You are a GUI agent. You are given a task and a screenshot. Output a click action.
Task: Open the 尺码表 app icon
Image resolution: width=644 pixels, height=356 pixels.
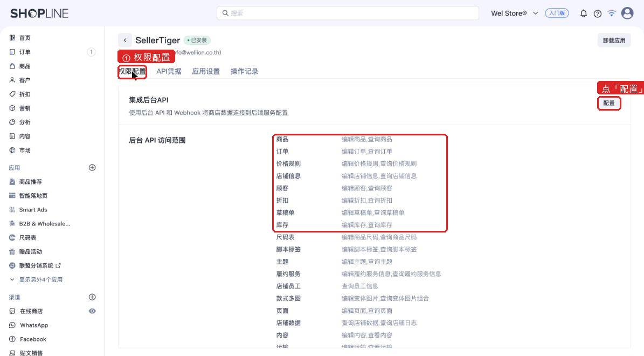12,238
